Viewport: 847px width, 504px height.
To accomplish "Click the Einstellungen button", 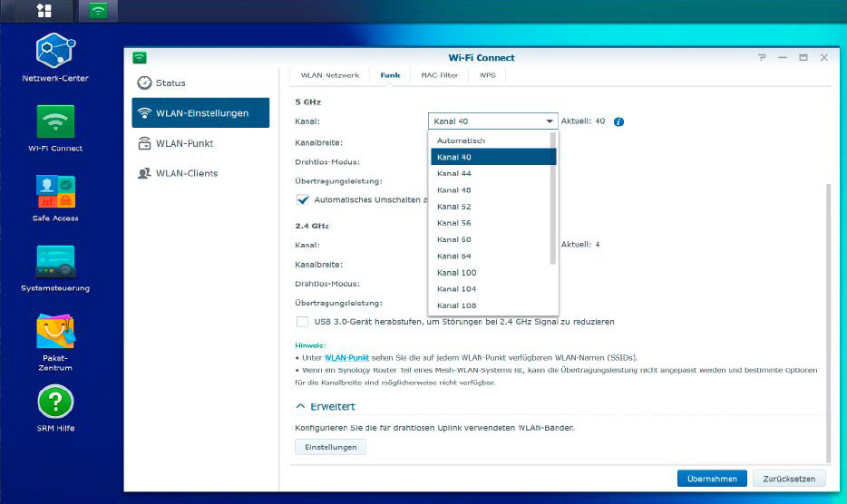I will (331, 447).
